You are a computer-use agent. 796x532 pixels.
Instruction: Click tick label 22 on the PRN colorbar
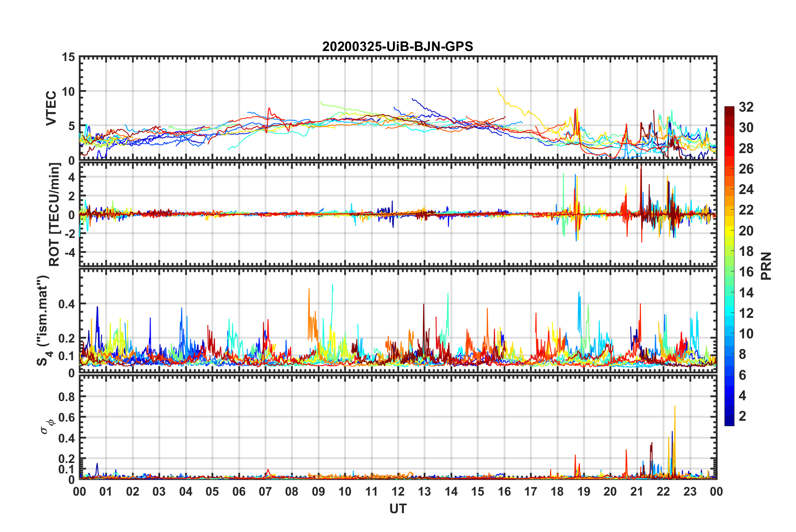(746, 210)
